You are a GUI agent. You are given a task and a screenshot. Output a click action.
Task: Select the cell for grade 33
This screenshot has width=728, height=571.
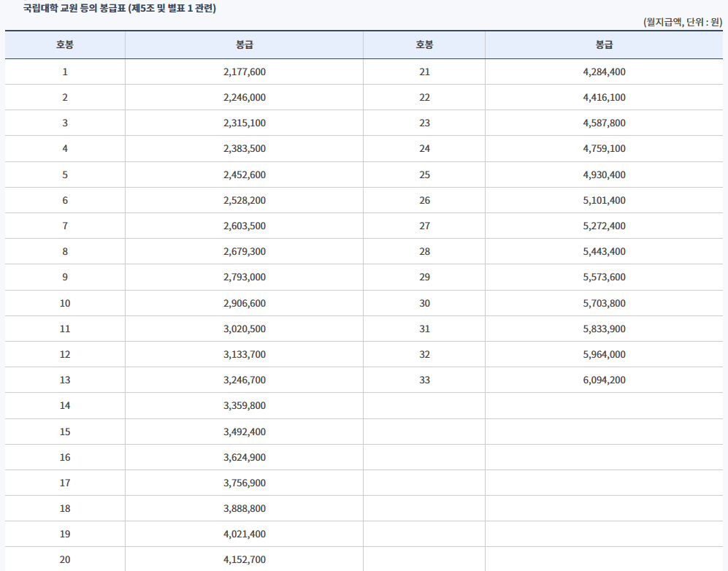coord(424,380)
